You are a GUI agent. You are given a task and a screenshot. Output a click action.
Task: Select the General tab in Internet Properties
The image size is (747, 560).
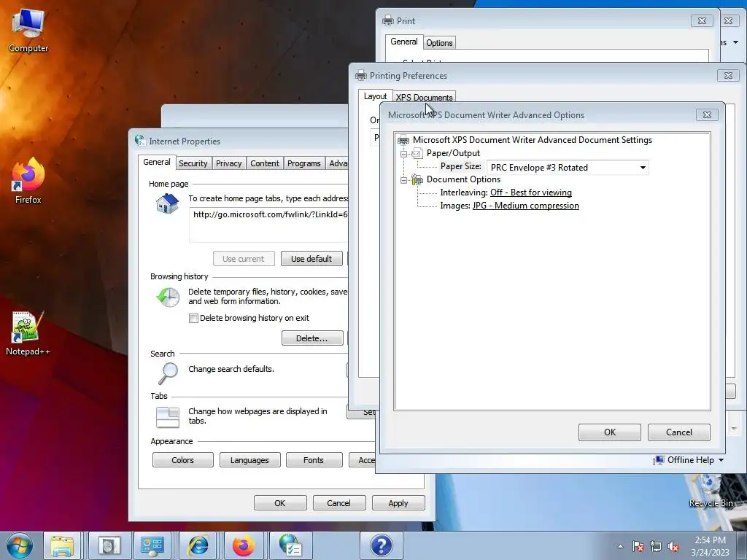click(x=157, y=162)
